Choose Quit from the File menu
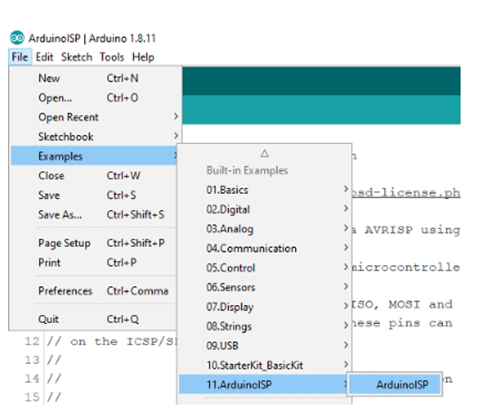 point(94,319)
